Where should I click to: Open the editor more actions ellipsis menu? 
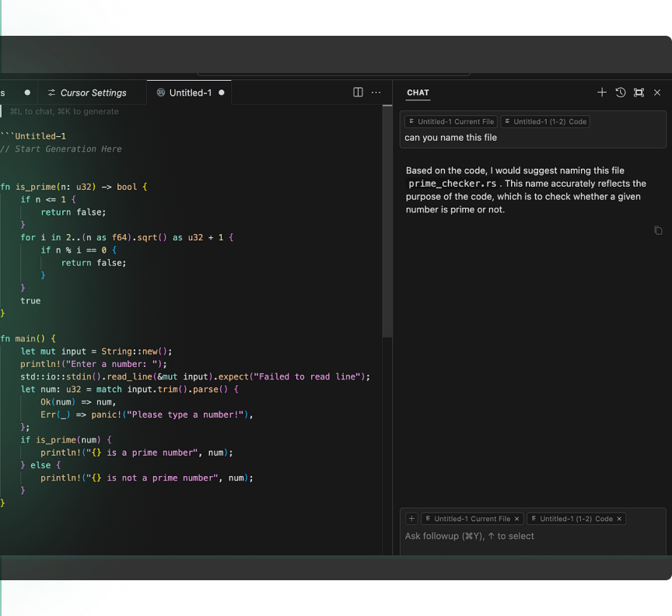pyautogui.click(x=376, y=93)
